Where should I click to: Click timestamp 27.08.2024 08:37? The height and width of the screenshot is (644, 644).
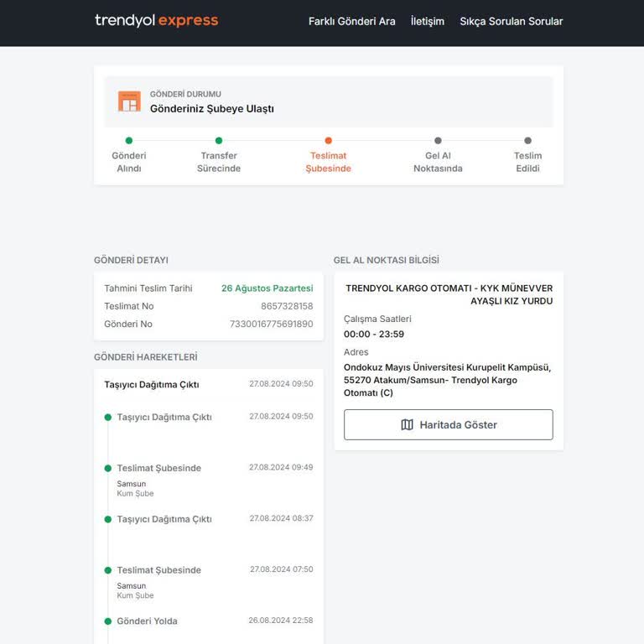point(282,518)
